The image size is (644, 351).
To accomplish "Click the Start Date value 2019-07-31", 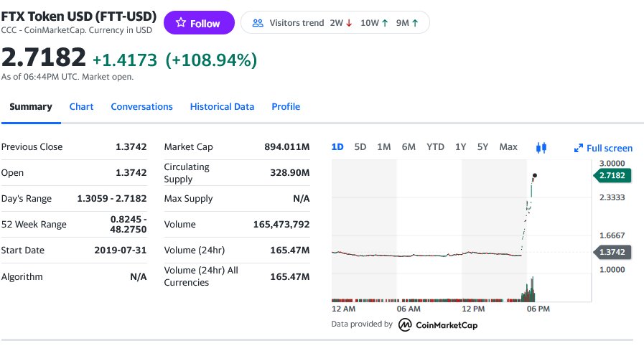I will coord(121,251).
